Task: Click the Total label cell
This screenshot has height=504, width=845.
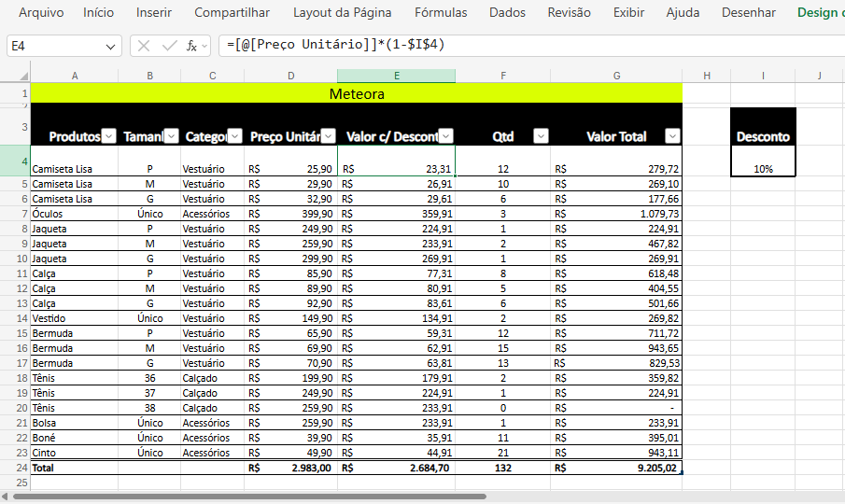Action: coord(75,468)
